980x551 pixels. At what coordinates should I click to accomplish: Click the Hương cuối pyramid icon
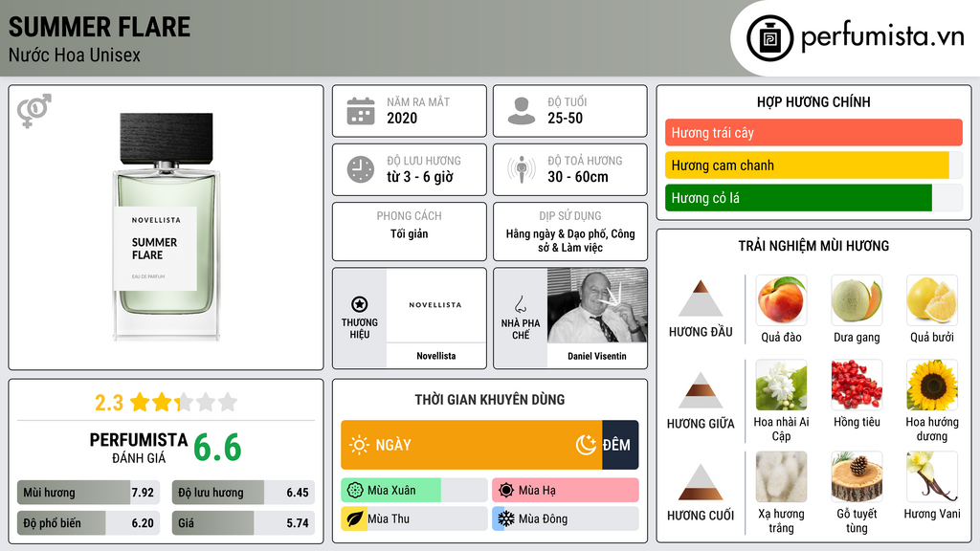[701, 482]
